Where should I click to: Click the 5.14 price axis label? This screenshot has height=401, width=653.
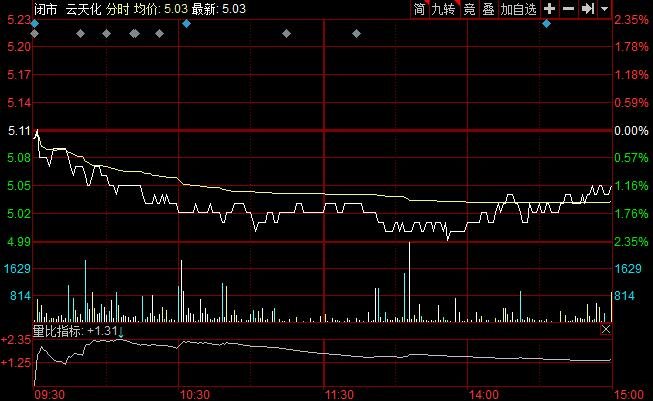point(19,102)
